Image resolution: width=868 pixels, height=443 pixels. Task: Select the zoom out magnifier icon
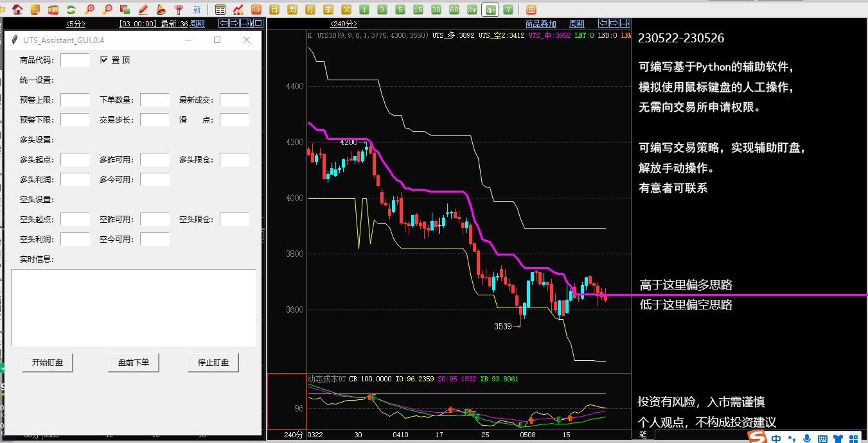point(107,9)
